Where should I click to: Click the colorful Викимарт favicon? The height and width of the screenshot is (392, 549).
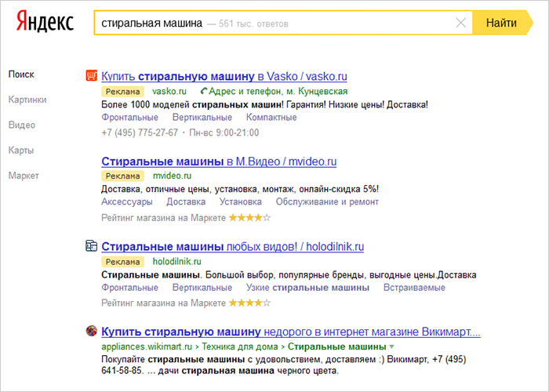[92, 331]
